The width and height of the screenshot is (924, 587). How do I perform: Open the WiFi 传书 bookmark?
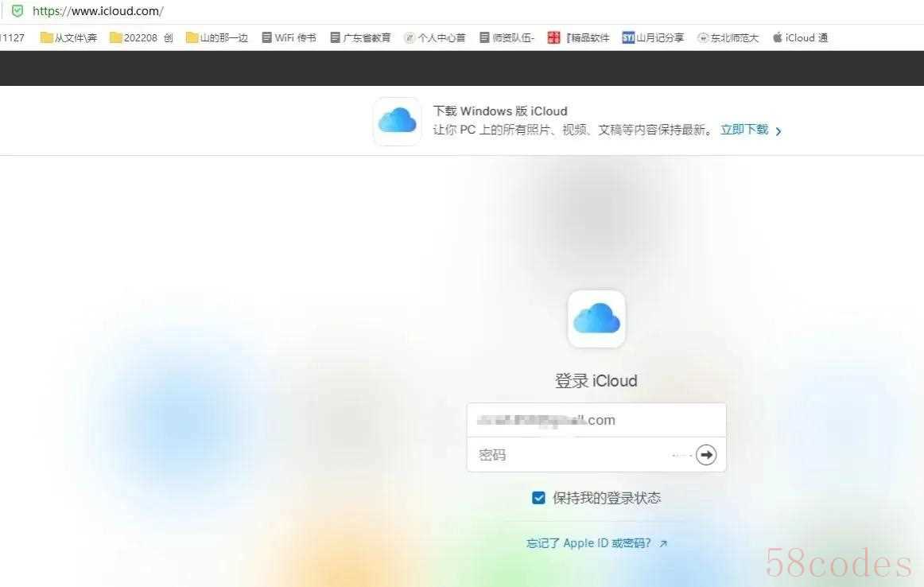[x=289, y=37]
